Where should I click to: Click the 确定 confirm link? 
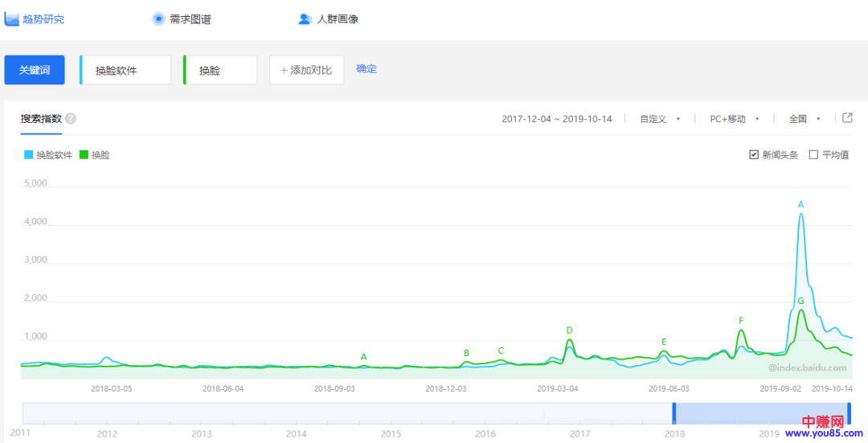point(366,69)
